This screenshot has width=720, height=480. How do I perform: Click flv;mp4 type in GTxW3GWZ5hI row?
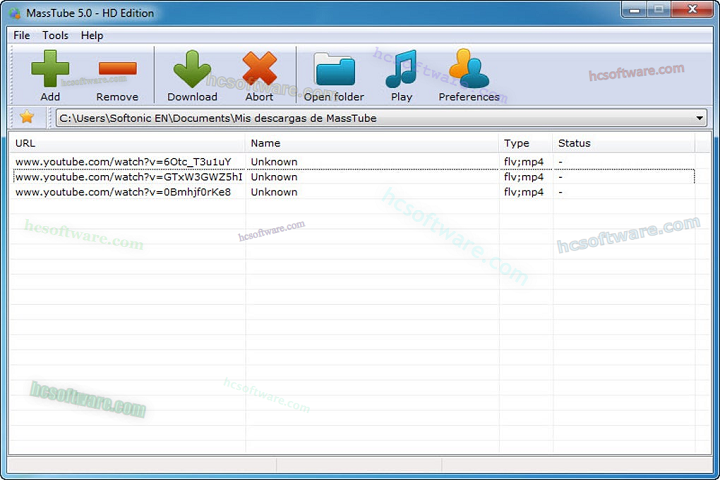(523, 177)
